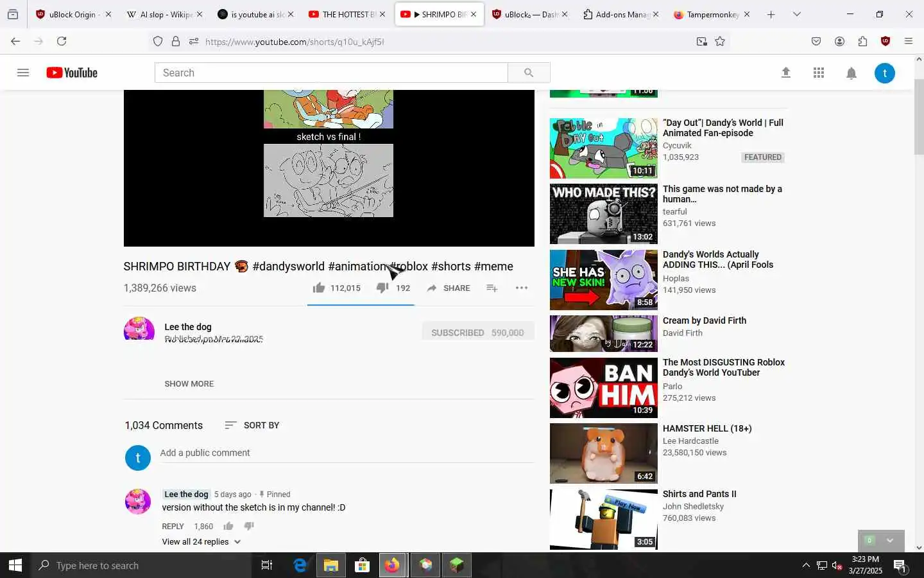Viewport: 924px width, 578px height.
Task: Open the account avatar menu
Action: tap(885, 73)
